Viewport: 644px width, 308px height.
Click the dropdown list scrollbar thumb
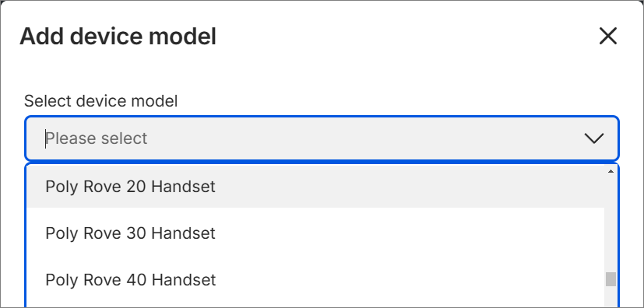tap(611, 279)
